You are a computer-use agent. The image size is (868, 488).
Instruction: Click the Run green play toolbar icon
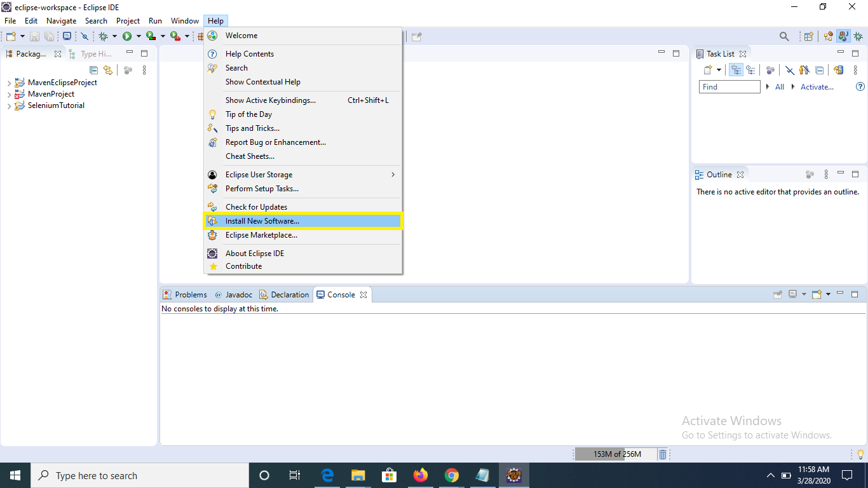coord(127,37)
